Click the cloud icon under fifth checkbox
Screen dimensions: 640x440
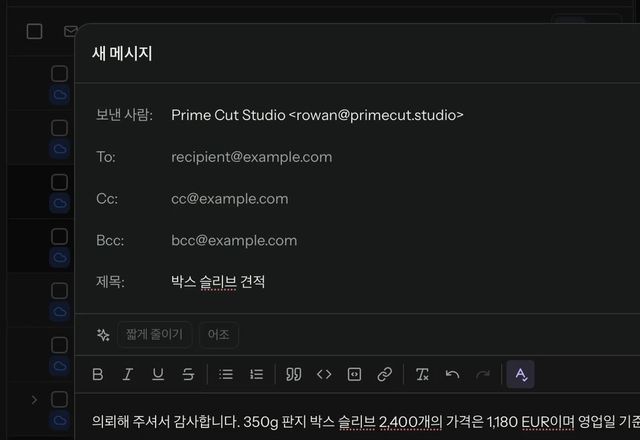(60, 312)
